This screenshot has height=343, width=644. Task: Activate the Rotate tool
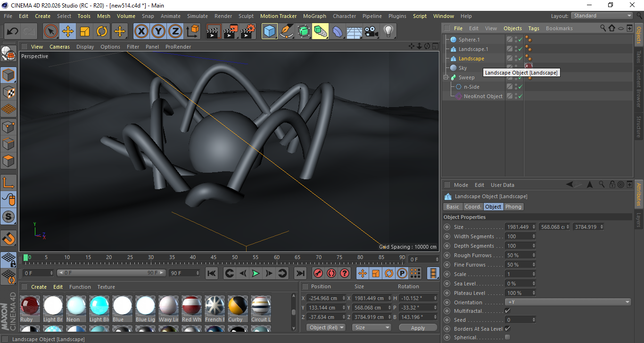click(x=102, y=32)
